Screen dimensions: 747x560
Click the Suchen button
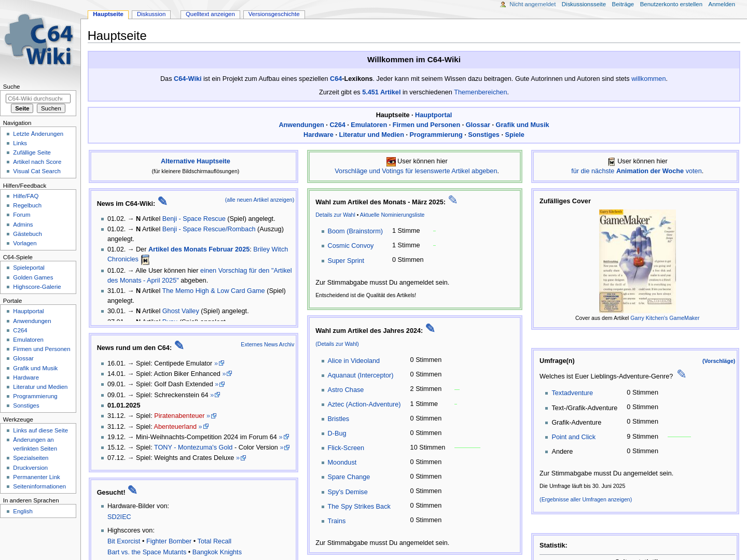pyautogui.click(x=51, y=108)
